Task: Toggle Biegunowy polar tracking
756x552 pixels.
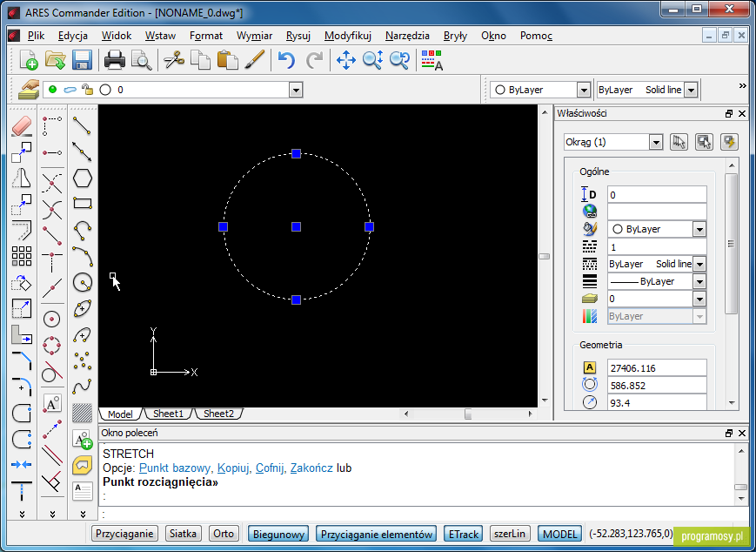Action: click(x=278, y=534)
